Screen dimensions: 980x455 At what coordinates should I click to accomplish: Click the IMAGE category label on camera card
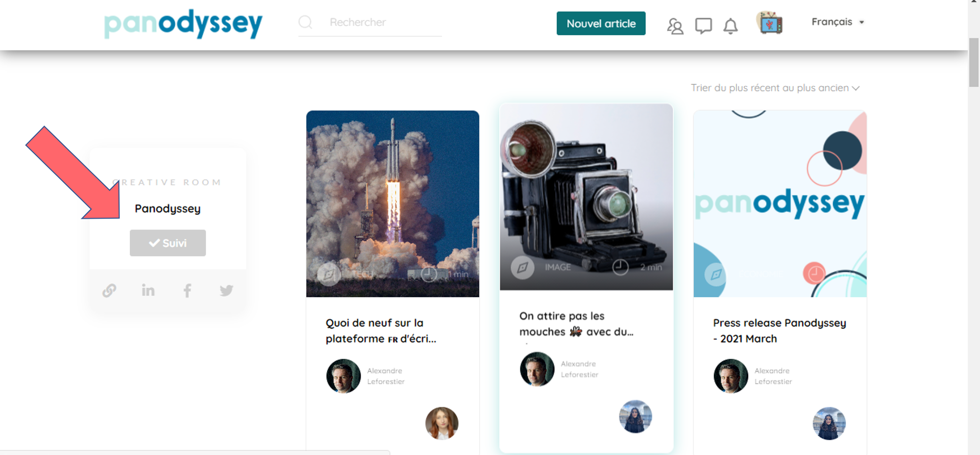pos(558,267)
